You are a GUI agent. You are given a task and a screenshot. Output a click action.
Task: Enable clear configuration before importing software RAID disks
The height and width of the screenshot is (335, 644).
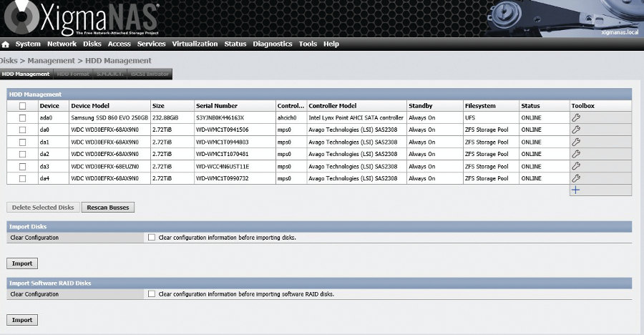point(151,293)
